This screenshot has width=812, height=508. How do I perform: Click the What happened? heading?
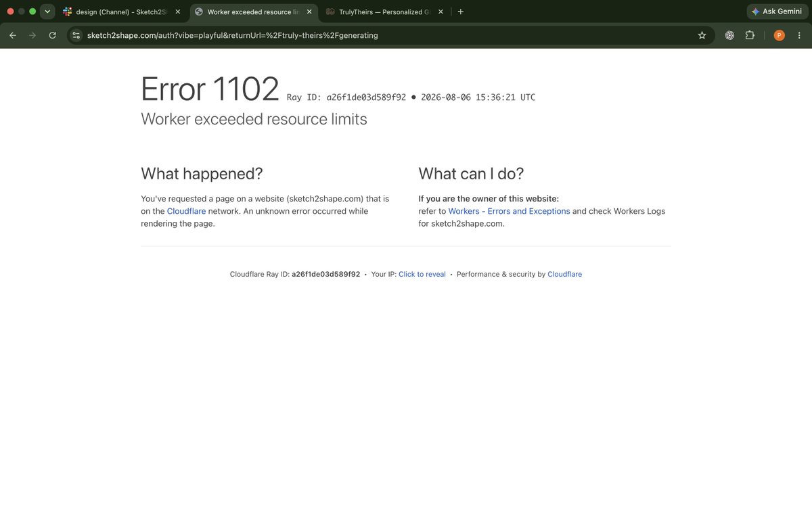[202, 173]
